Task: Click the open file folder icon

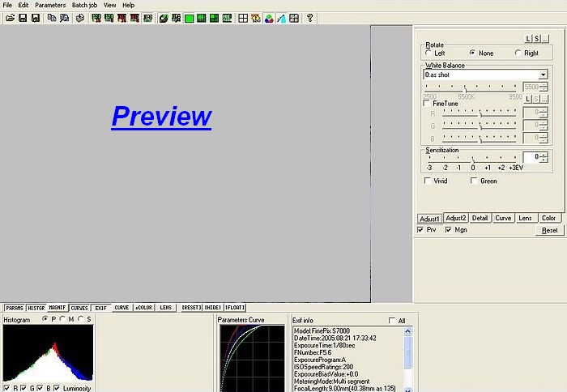Action: pyautogui.click(x=10, y=18)
